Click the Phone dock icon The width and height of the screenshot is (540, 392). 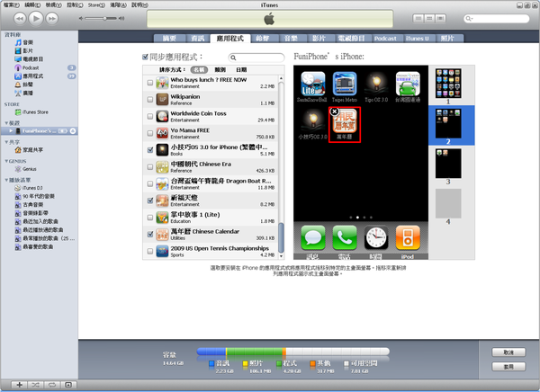pyautogui.click(x=345, y=238)
